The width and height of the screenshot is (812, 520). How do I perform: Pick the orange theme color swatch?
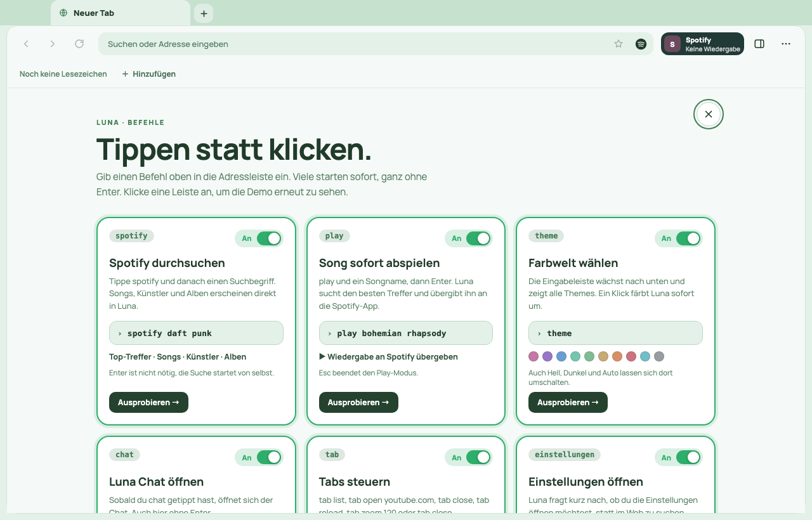click(617, 356)
